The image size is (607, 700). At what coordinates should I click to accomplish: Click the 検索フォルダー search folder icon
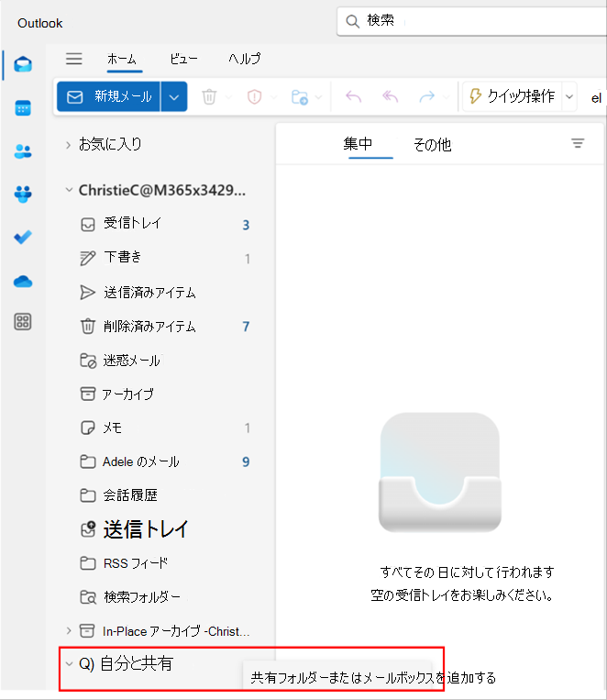(x=88, y=597)
